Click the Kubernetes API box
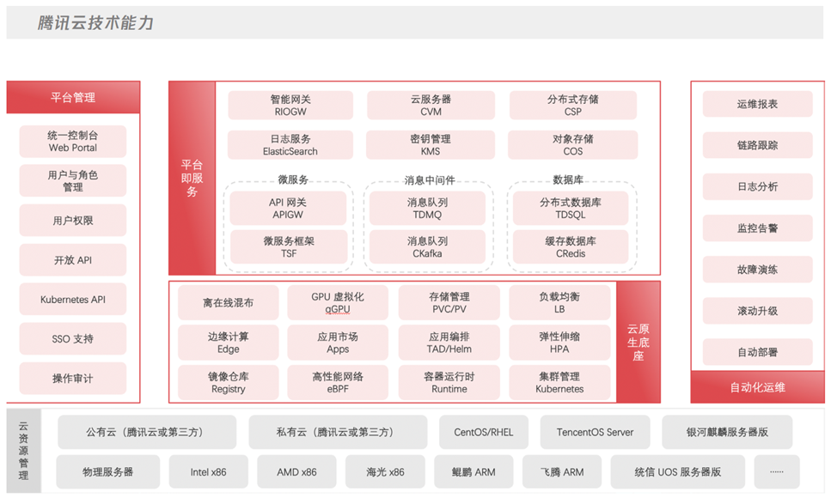831x504 pixels. (73, 299)
